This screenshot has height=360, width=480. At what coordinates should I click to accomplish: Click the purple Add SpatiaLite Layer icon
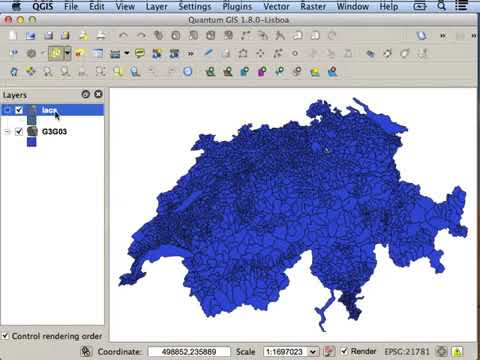[263, 71]
